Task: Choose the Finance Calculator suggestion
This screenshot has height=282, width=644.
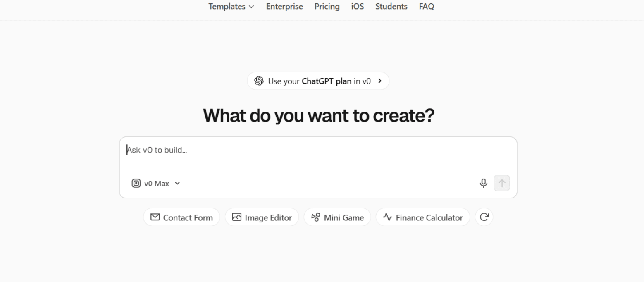Action: [423, 217]
